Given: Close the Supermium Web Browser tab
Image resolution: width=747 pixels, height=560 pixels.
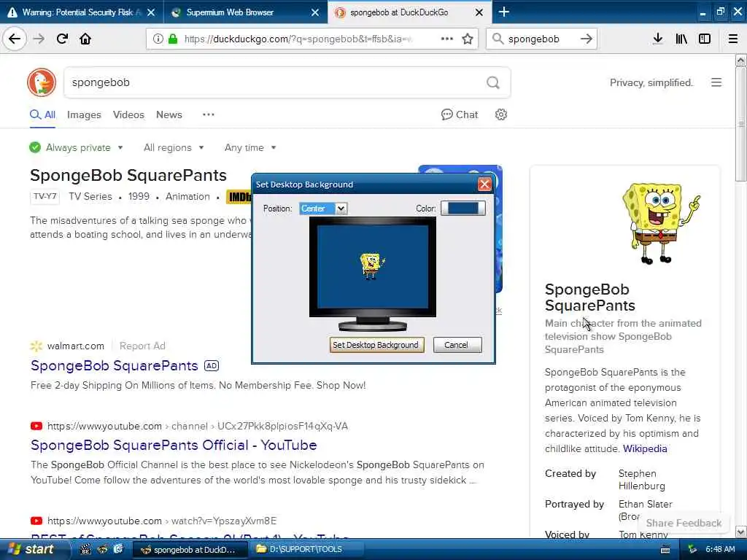Looking at the screenshot, I should tap(315, 12).
